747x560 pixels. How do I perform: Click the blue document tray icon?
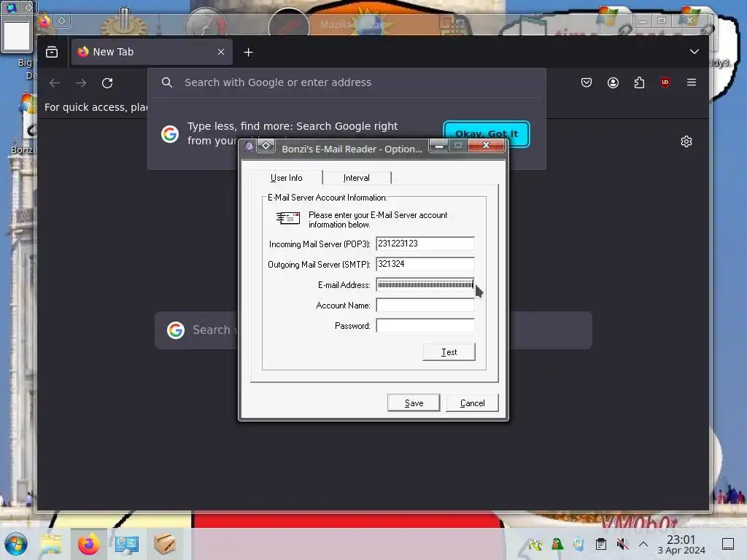[x=578, y=544]
